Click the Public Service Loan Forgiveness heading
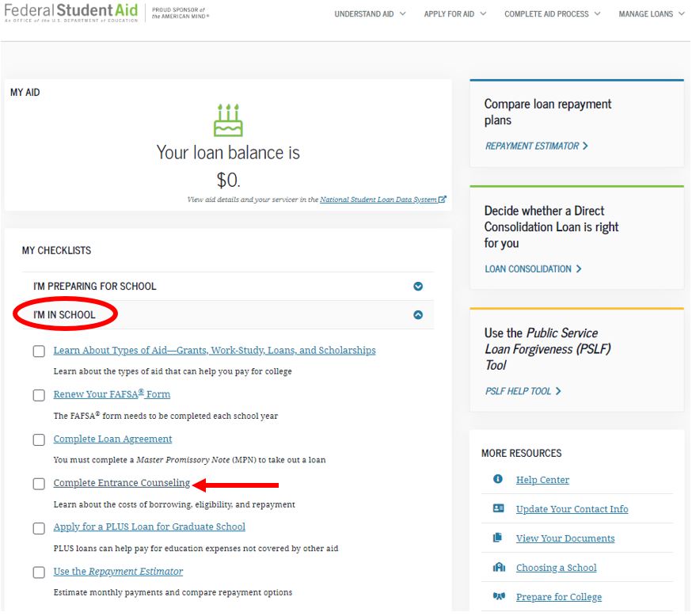Screen dimensions: 692x616 pos(548,349)
